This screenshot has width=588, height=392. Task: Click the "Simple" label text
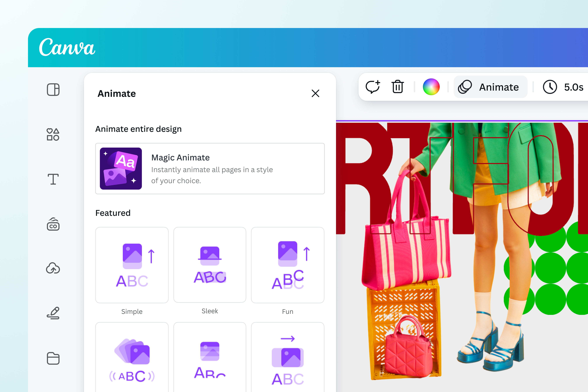pos(132,311)
